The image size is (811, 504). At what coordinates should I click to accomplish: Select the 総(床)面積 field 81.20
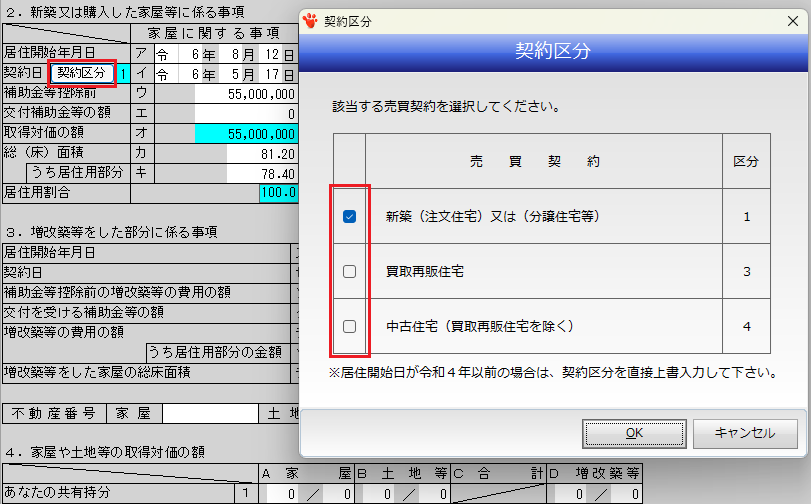point(261,153)
